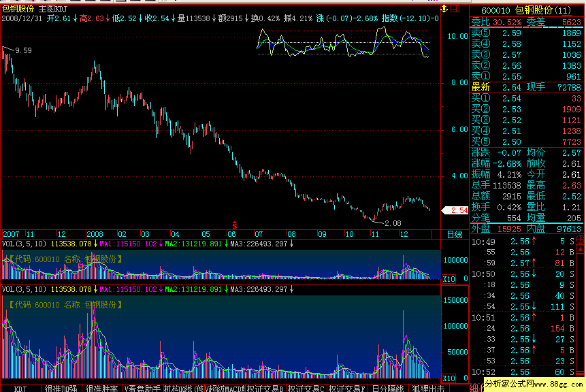This screenshot has height=392, width=586.
Task: Click the 2007 year marker on time axis
Action: coord(11,234)
